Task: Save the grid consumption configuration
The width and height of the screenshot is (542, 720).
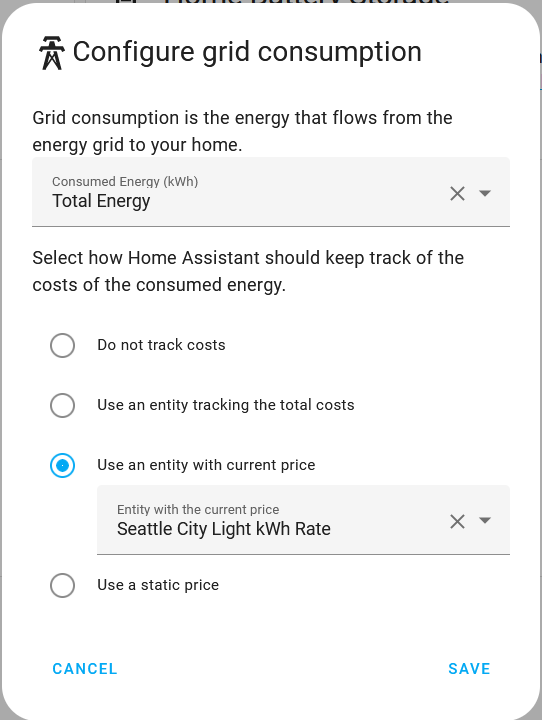Action: pyautogui.click(x=469, y=669)
